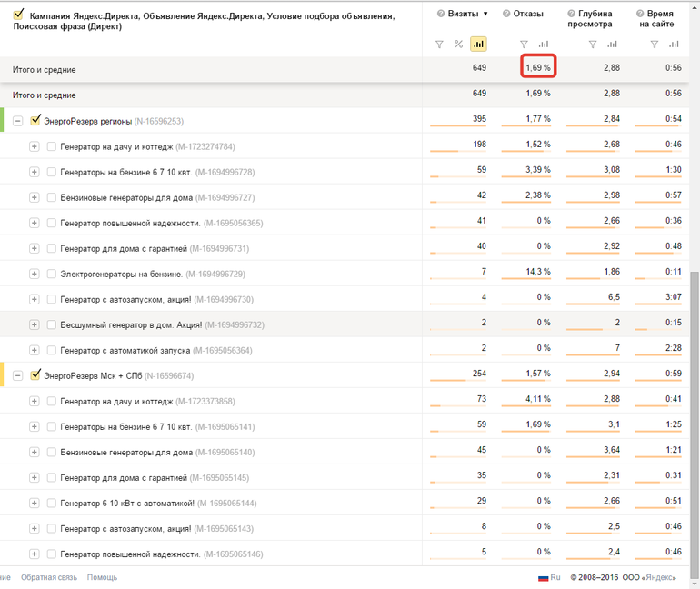Viewport: 700px width, 589px height.
Task: Click the percent icon under Визиты column
Action: [459, 45]
